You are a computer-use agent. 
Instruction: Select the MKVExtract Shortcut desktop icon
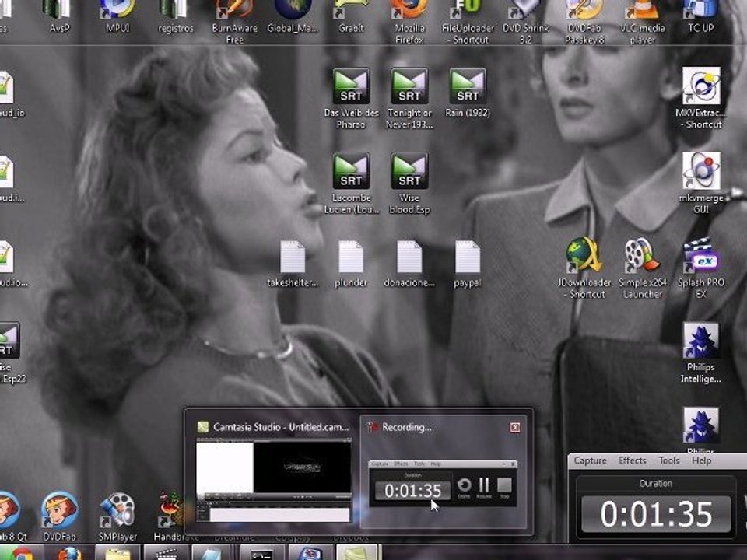[x=701, y=98]
